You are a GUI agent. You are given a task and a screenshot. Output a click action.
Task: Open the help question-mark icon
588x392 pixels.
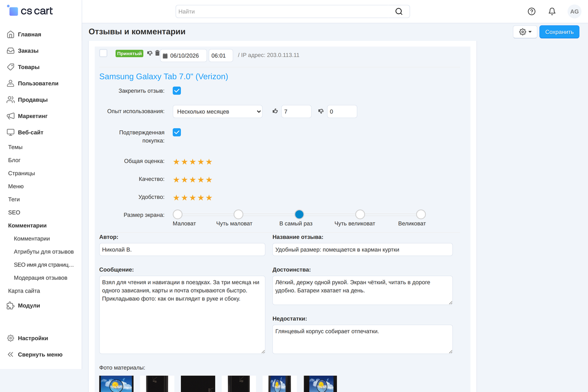[532, 11]
